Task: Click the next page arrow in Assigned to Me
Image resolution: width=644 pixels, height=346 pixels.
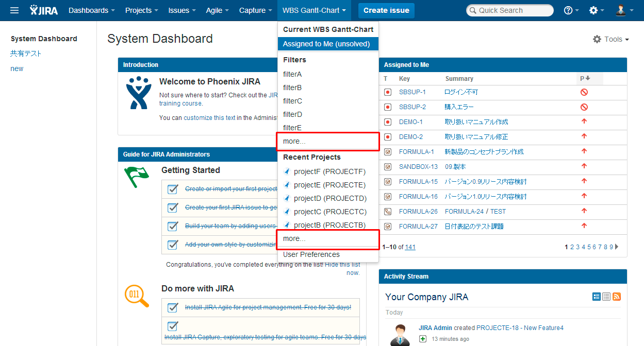Action: tap(617, 247)
